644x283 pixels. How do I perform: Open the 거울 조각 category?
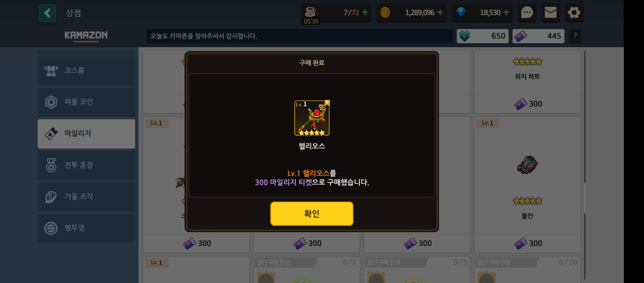[86, 197]
